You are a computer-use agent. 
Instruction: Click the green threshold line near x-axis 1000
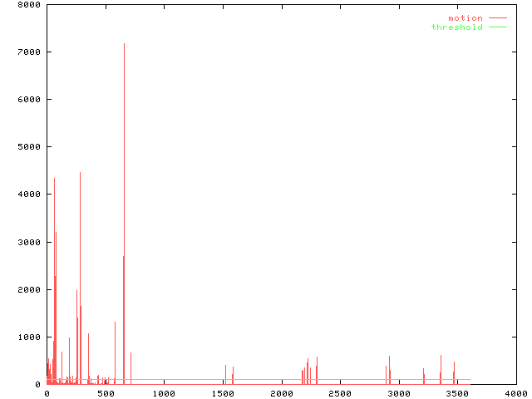tap(164, 380)
